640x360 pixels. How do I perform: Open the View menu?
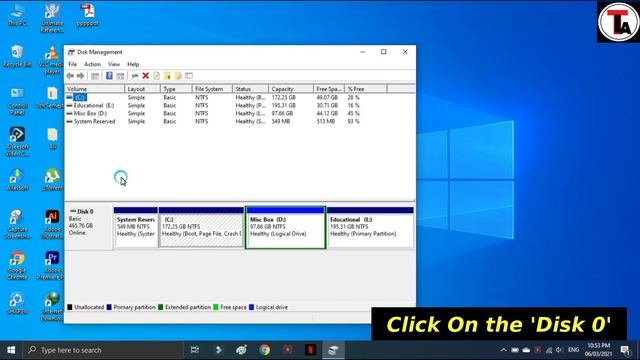[x=114, y=64]
